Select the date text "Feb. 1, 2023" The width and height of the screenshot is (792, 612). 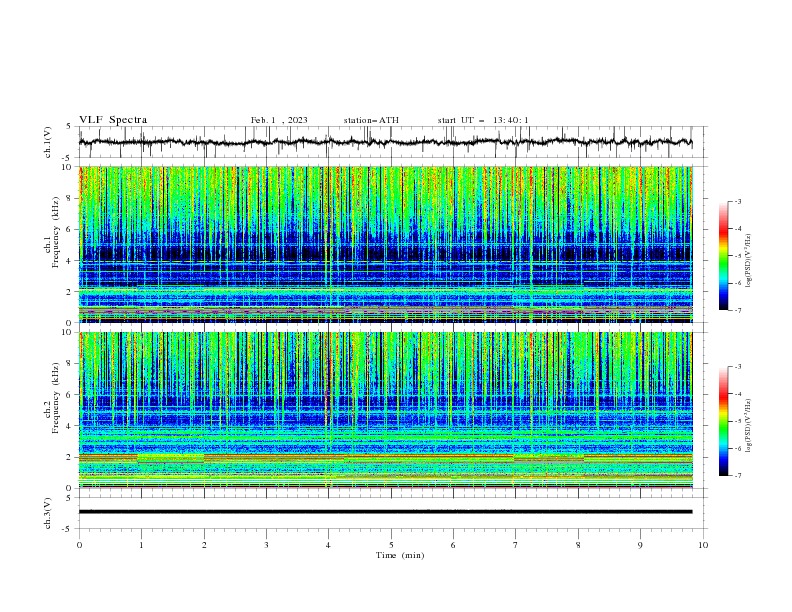click(x=279, y=120)
